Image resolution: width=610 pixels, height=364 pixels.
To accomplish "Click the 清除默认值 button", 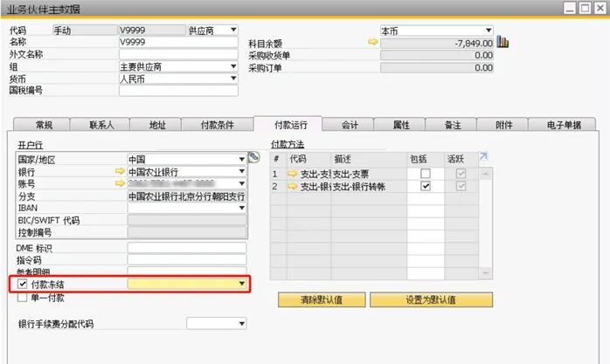I will (x=322, y=300).
